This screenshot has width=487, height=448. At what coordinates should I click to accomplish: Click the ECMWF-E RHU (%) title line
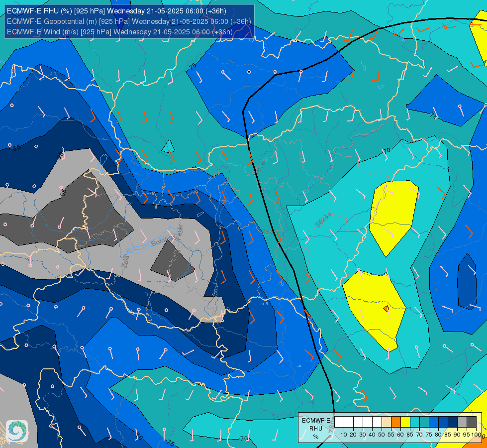tap(116, 11)
